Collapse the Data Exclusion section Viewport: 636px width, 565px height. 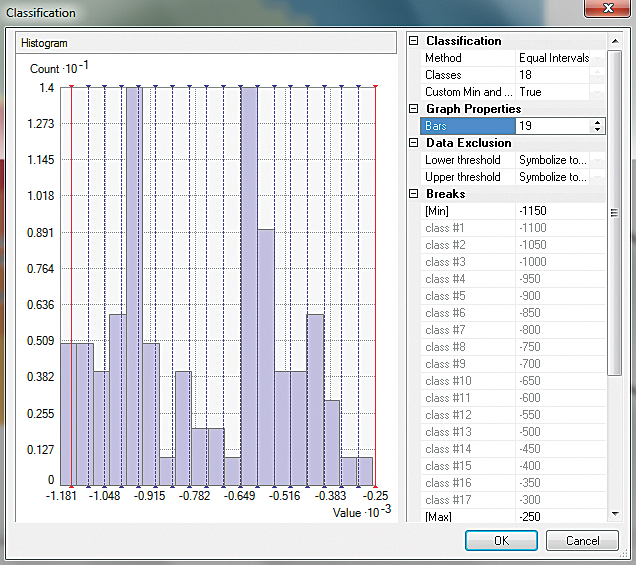click(413, 143)
